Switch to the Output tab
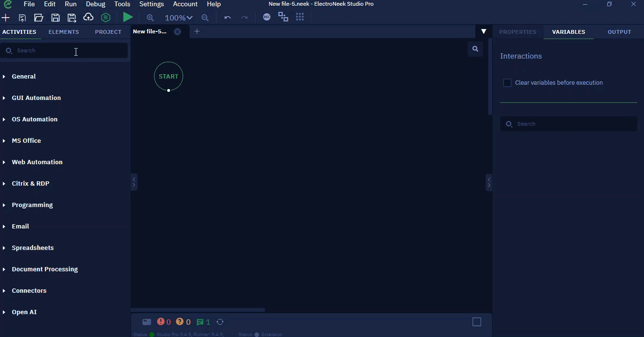 click(x=619, y=32)
